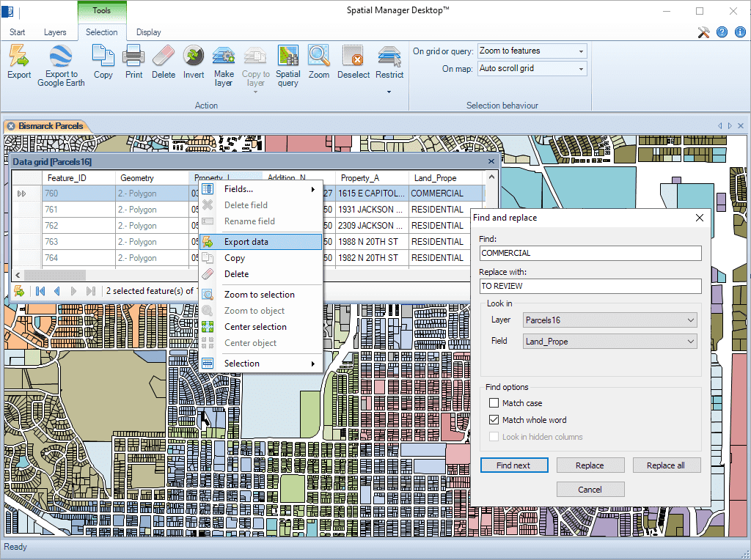Switch to the Selection ribbon tab
This screenshot has height=560, width=751.
101,32
